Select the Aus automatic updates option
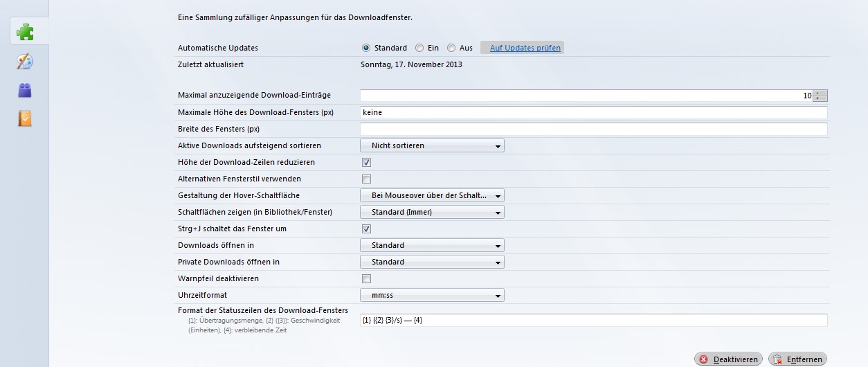The width and height of the screenshot is (868, 367). 451,48
